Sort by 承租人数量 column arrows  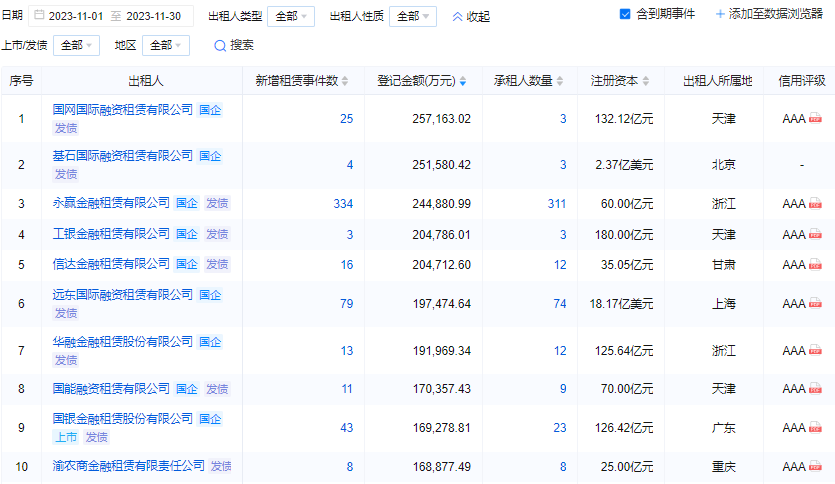(560, 81)
